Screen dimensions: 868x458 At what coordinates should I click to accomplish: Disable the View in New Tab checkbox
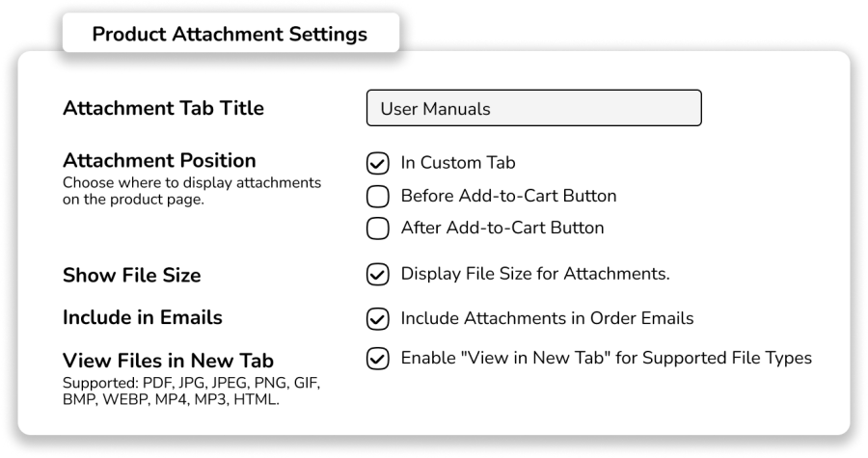378,359
